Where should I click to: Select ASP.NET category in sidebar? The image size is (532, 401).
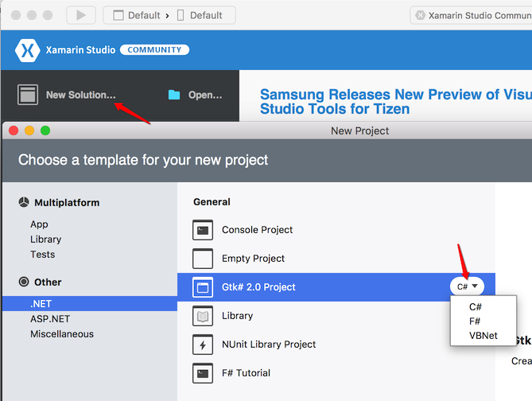(x=48, y=318)
